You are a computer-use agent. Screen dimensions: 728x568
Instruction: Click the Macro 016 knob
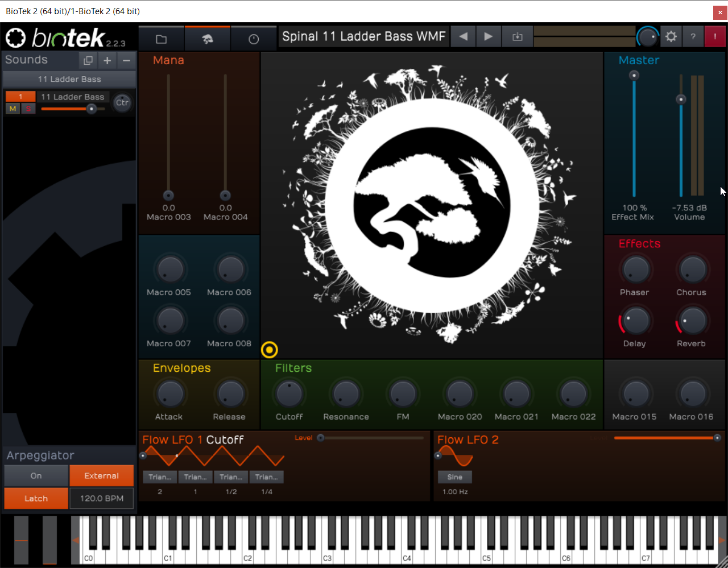point(692,393)
